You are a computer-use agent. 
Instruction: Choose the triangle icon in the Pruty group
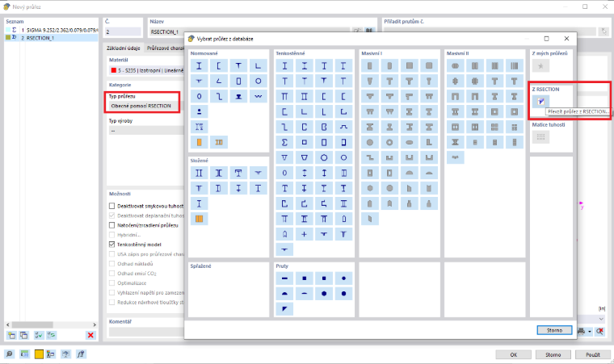point(284,309)
